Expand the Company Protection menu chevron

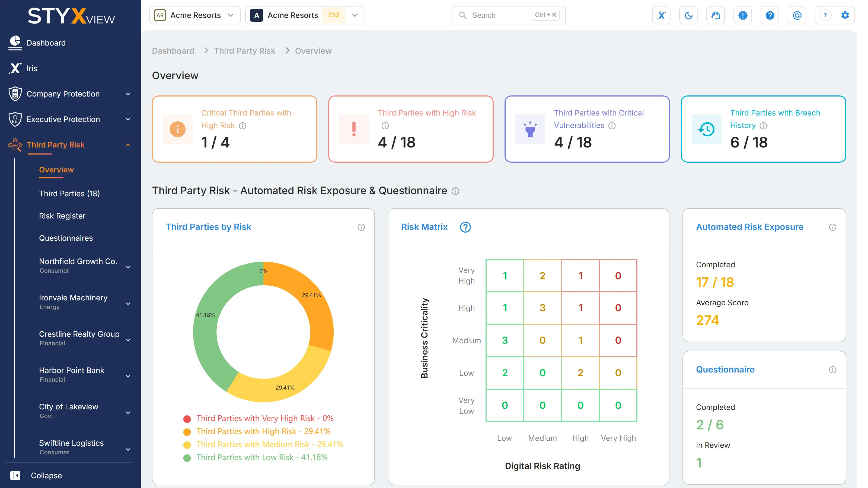(x=128, y=94)
